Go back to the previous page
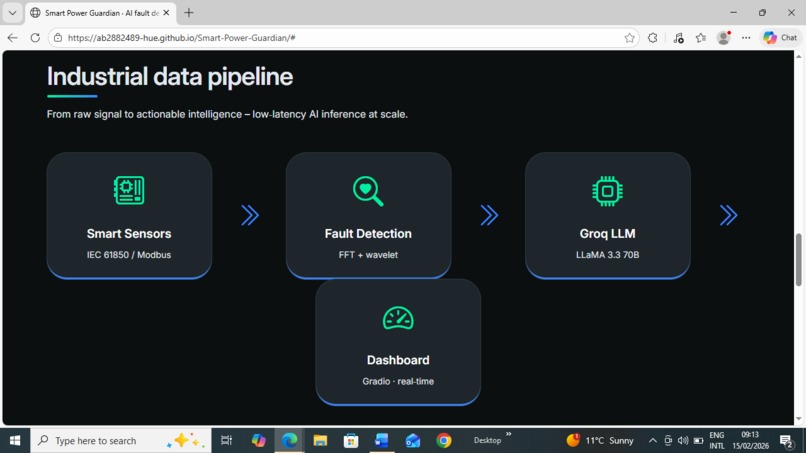Viewport: 806px width, 453px height. point(12,38)
